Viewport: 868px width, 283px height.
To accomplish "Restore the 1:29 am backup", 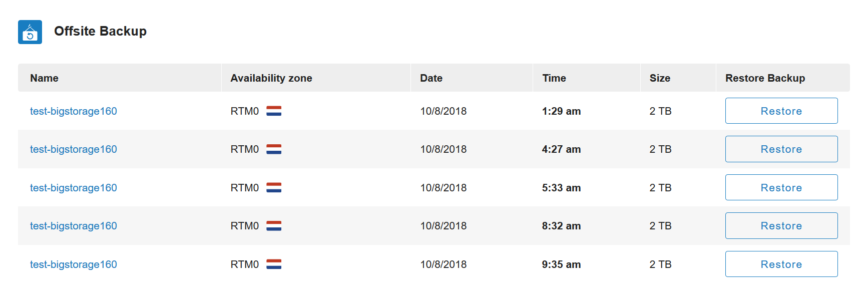I will click(781, 111).
